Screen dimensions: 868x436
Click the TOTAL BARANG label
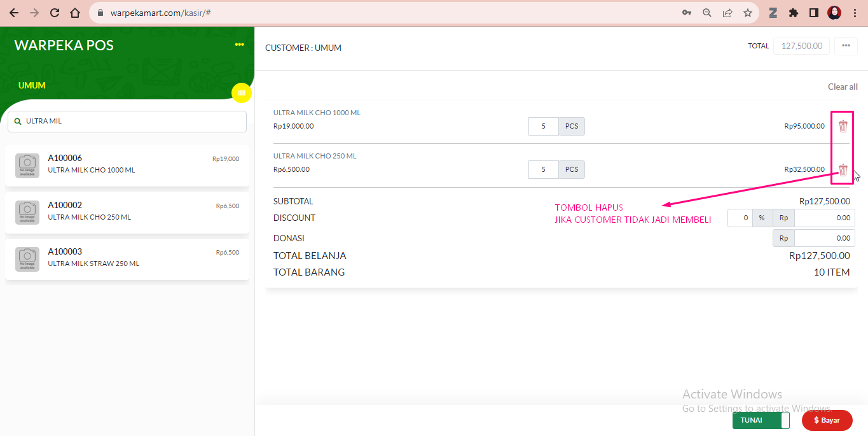[x=309, y=272]
